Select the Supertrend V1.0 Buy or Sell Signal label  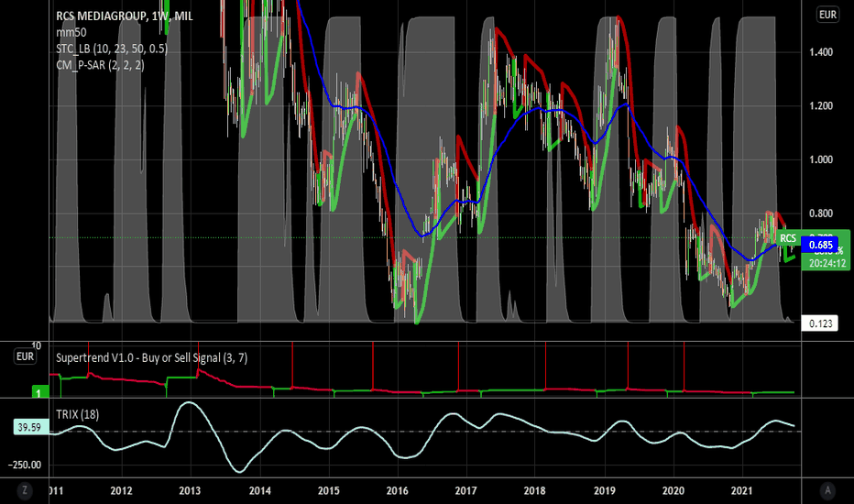point(151,358)
